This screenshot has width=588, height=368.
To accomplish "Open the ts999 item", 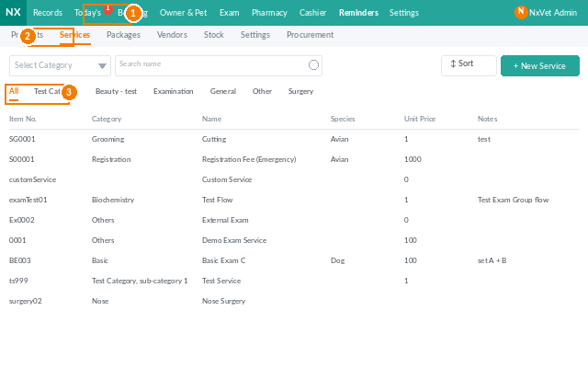I will tap(18, 282).
